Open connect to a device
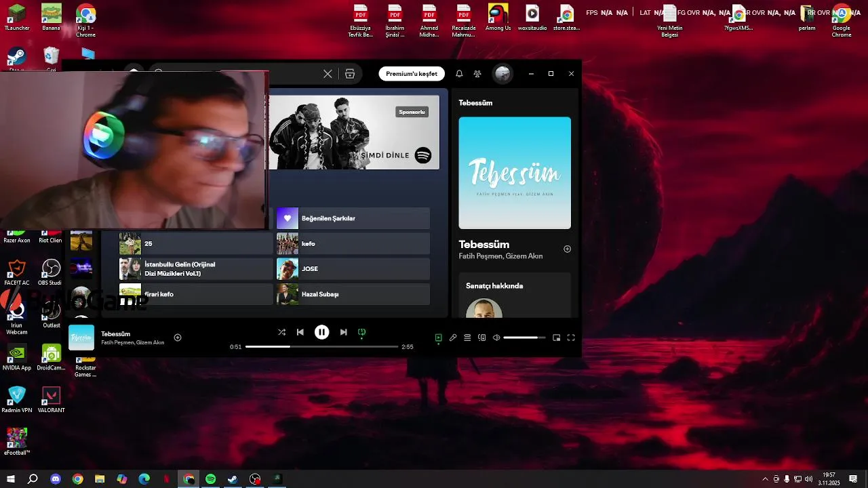The height and width of the screenshot is (488, 868). (x=482, y=338)
